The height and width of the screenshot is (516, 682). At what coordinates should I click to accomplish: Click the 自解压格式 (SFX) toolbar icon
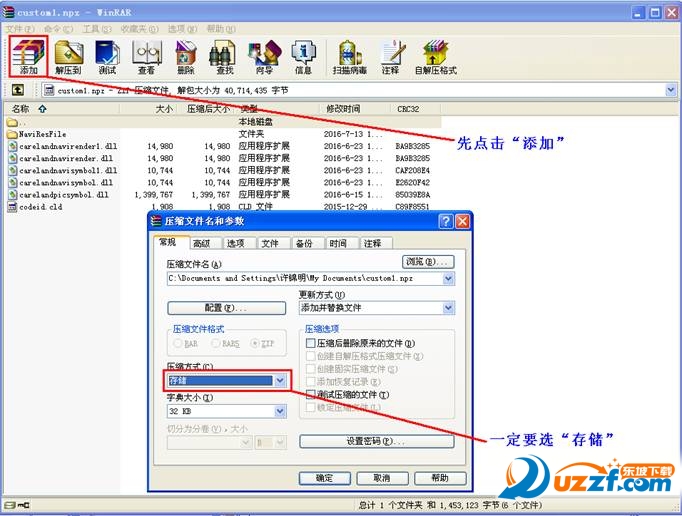pyautogui.click(x=435, y=57)
